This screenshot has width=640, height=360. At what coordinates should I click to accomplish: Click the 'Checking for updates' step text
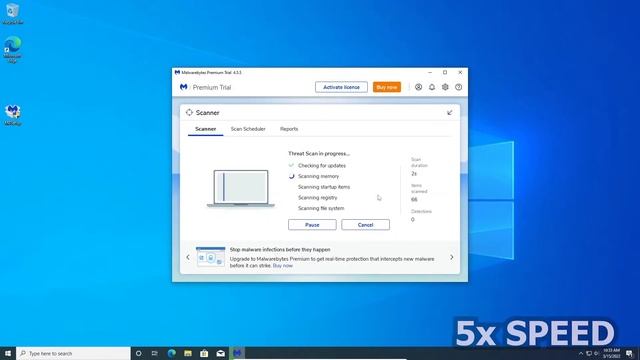coord(322,166)
